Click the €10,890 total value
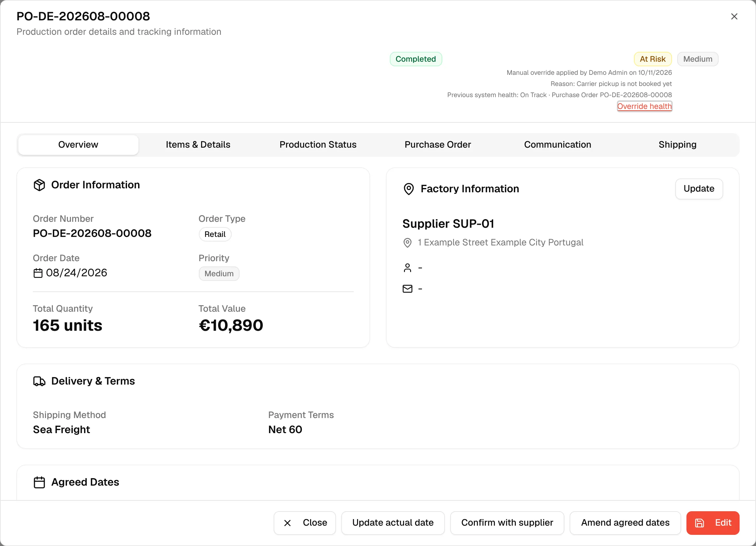The width and height of the screenshot is (756, 546). 231,325
